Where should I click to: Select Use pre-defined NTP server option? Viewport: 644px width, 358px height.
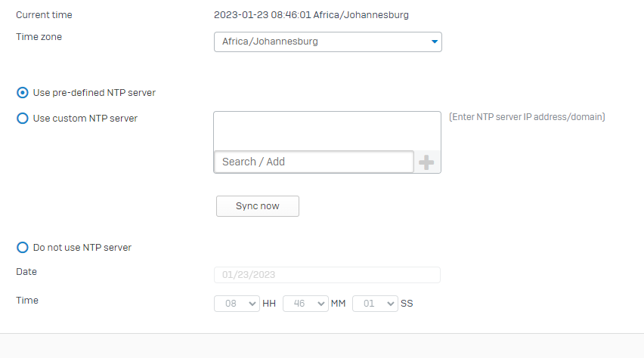coord(23,93)
